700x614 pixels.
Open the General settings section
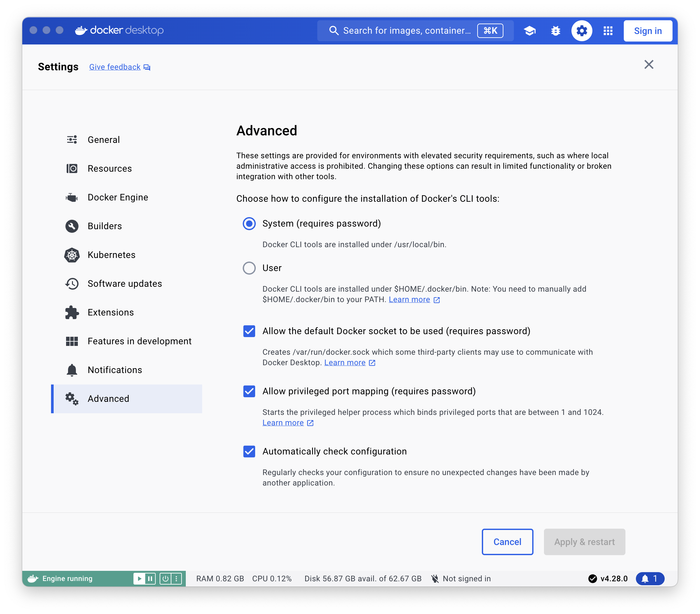tap(127, 140)
